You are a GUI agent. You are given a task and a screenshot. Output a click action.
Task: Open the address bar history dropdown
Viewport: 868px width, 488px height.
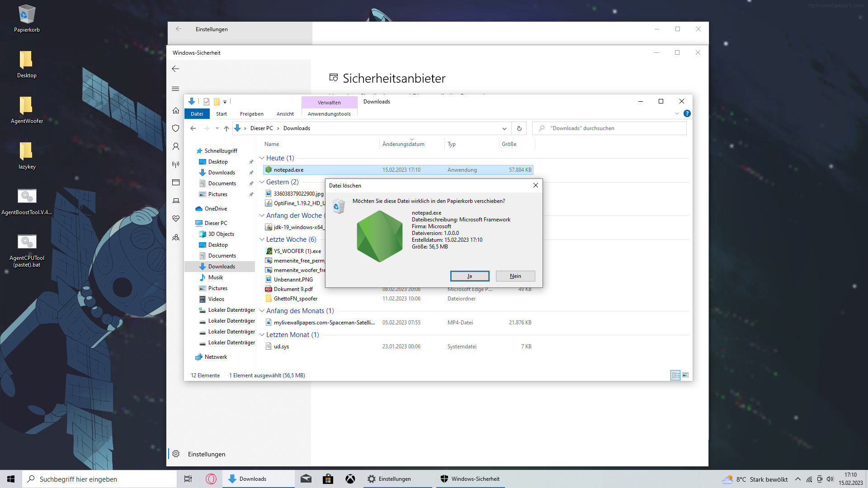pyautogui.click(x=504, y=128)
